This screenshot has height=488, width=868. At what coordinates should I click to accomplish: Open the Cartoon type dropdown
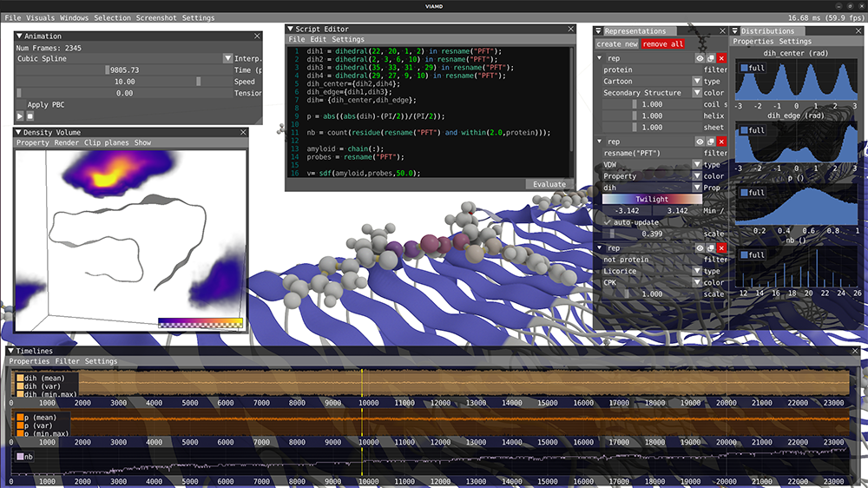click(696, 82)
